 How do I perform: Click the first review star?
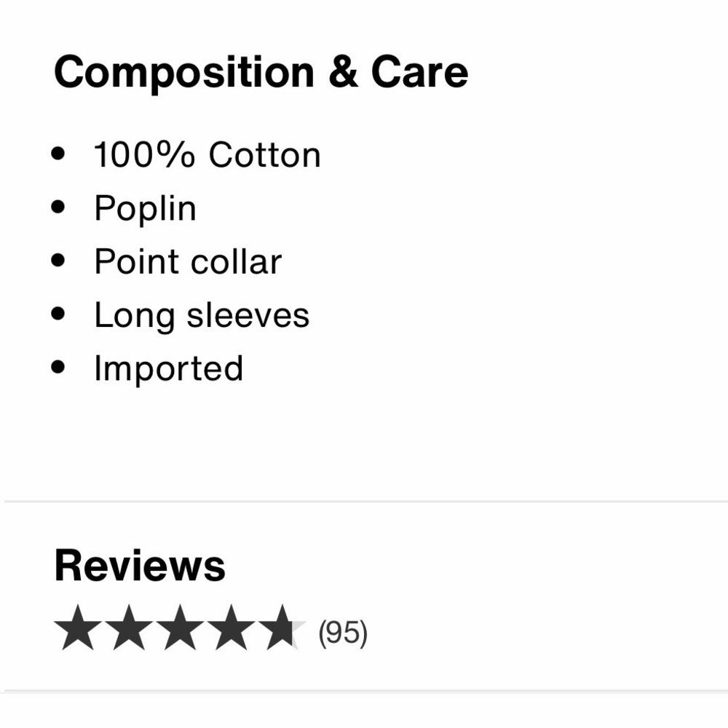(x=78, y=628)
